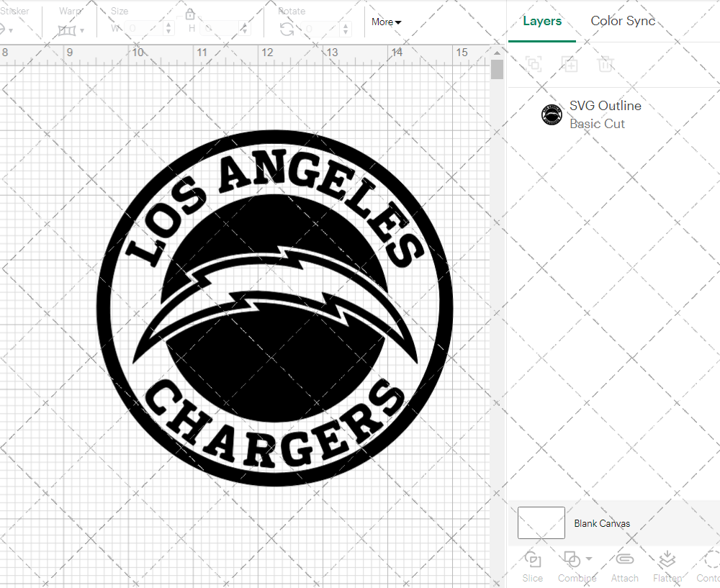Open the More dropdown

[x=386, y=22]
